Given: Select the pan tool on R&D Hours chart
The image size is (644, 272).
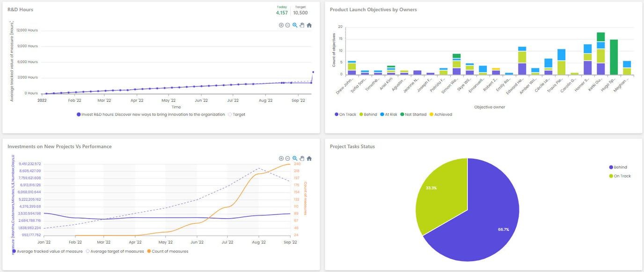Looking at the screenshot, I should [x=302, y=25].
